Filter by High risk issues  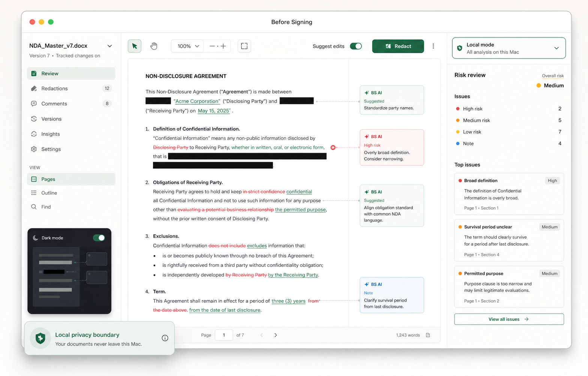509,109
